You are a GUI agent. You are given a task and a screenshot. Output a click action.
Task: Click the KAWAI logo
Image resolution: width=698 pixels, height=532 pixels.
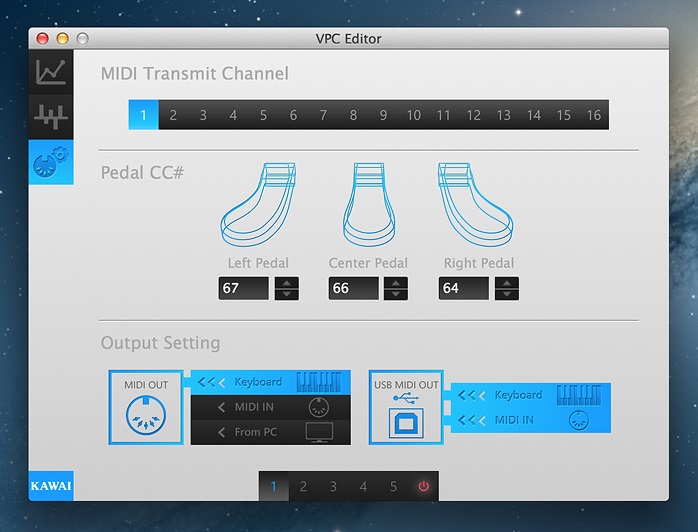[51, 486]
